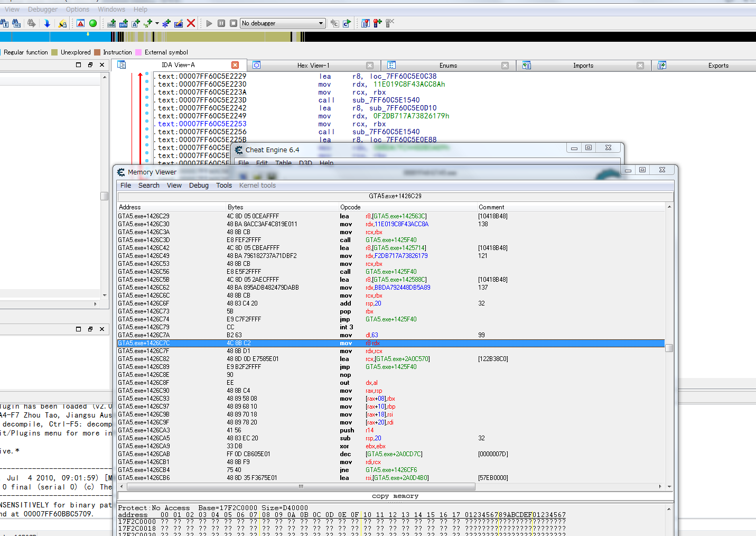
Task: Switch to the Imports tab
Action: tap(583, 66)
